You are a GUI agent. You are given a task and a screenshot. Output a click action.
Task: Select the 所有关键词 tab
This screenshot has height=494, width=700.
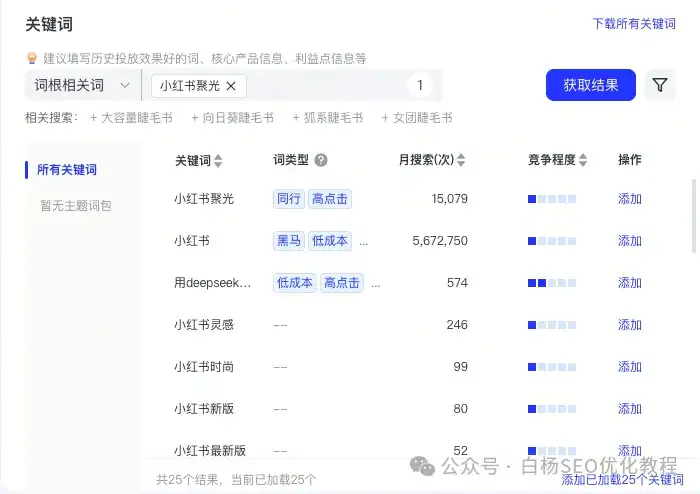point(67,170)
